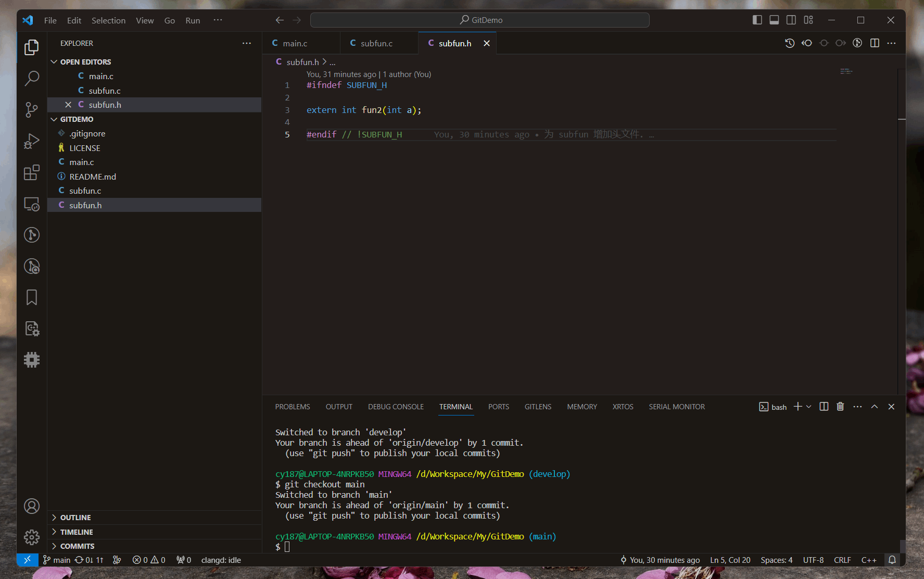Switch to main.c editor tab
This screenshot has height=579, width=924.
click(301, 43)
